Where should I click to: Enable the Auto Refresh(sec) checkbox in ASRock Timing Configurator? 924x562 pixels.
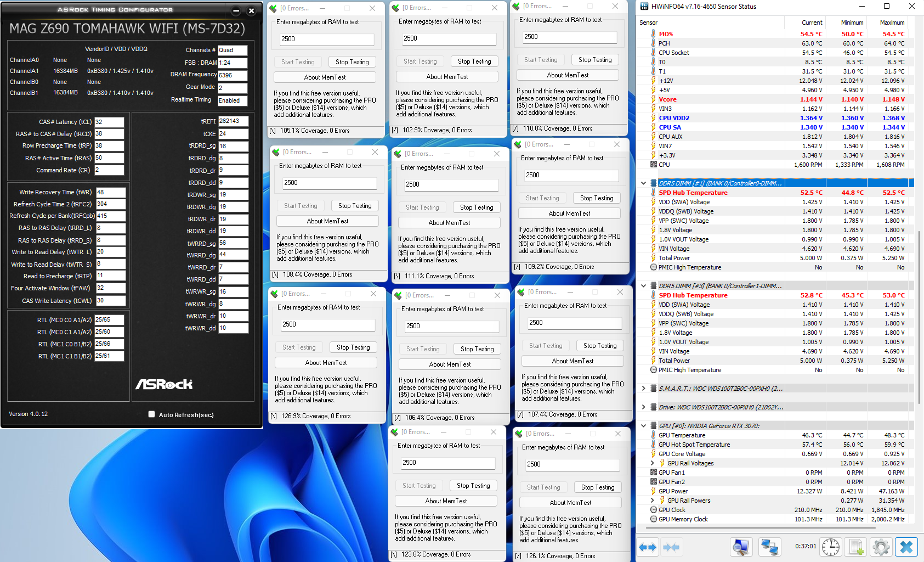point(151,414)
